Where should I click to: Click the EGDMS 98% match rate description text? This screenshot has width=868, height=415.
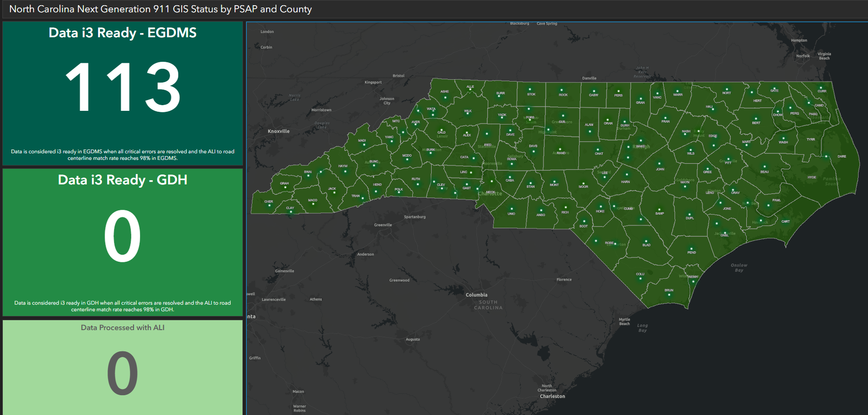(x=123, y=155)
